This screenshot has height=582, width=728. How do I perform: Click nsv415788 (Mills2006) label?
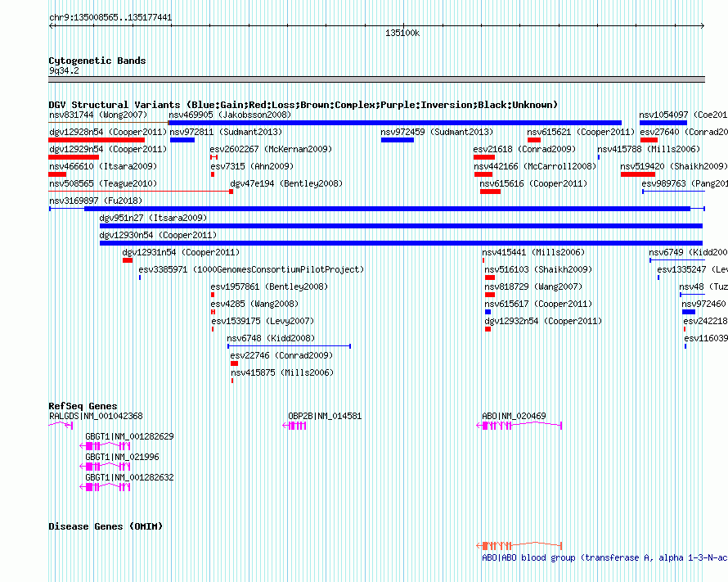tap(648, 149)
